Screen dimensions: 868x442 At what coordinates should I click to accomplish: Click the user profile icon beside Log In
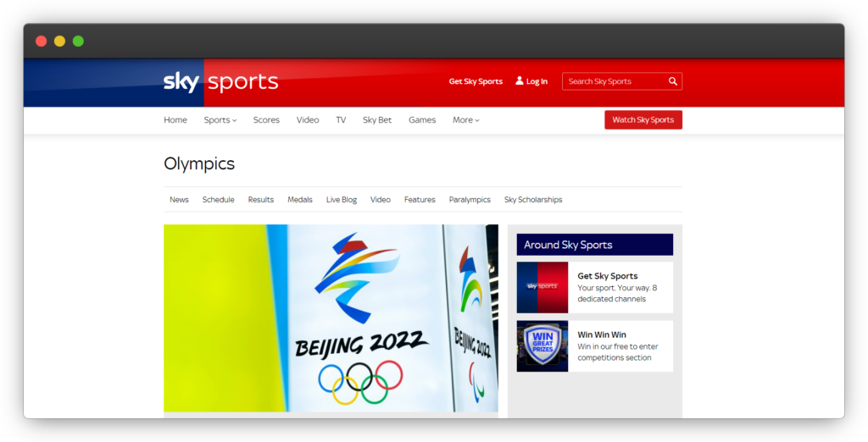click(520, 80)
